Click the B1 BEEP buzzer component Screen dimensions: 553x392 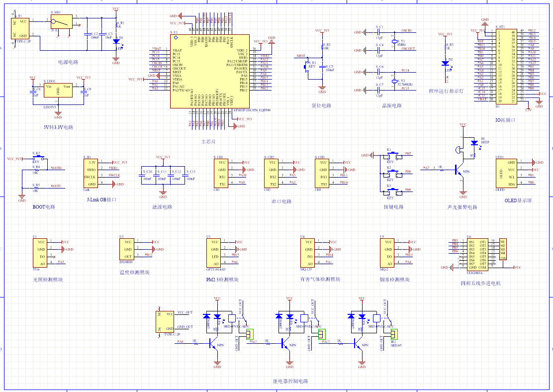(474, 143)
